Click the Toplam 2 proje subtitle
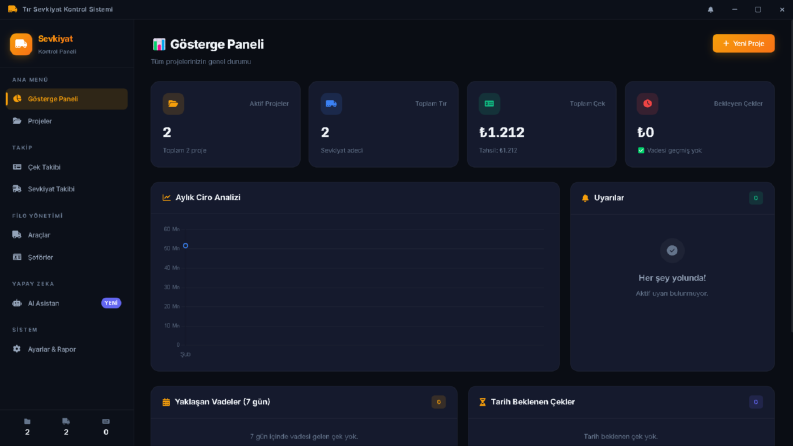This screenshot has height=446, width=793. (x=185, y=150)
